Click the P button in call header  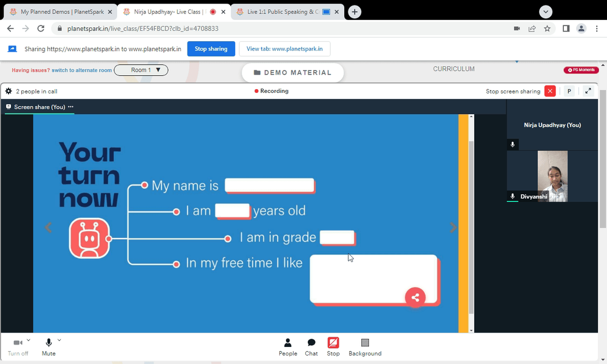[x=569, y=91]
